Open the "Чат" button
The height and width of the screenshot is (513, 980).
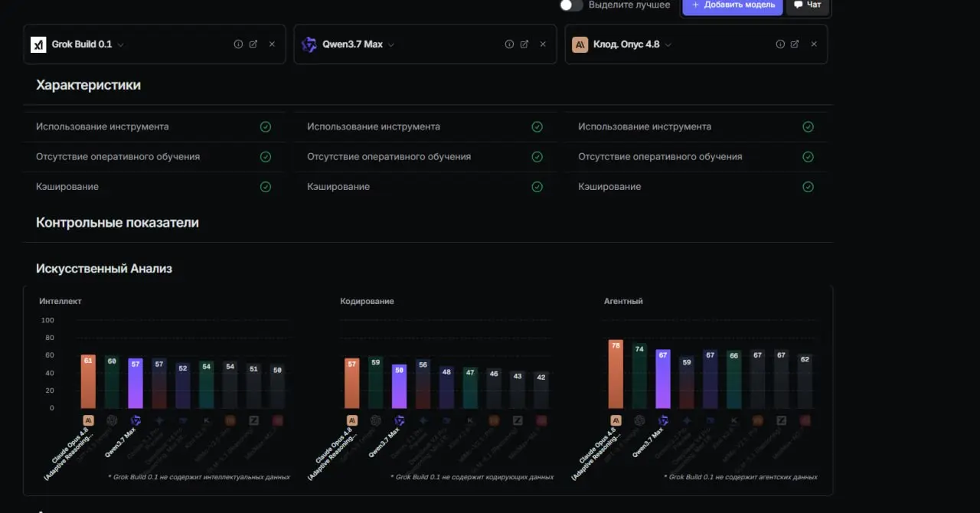coord(807,5)
